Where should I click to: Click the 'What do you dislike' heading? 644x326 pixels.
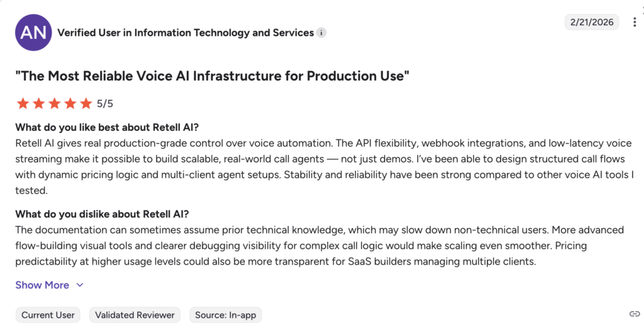102,213
